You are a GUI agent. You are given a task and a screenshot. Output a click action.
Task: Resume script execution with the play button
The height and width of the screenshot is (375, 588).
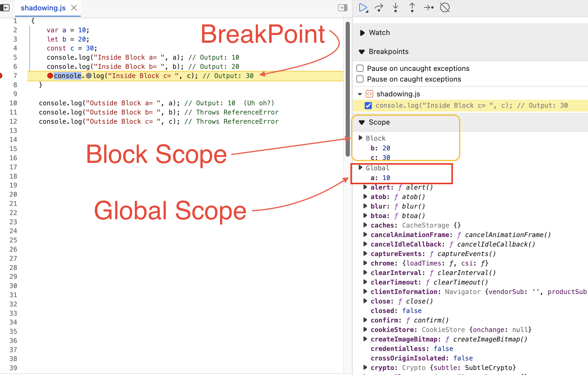tap(363, 8)
